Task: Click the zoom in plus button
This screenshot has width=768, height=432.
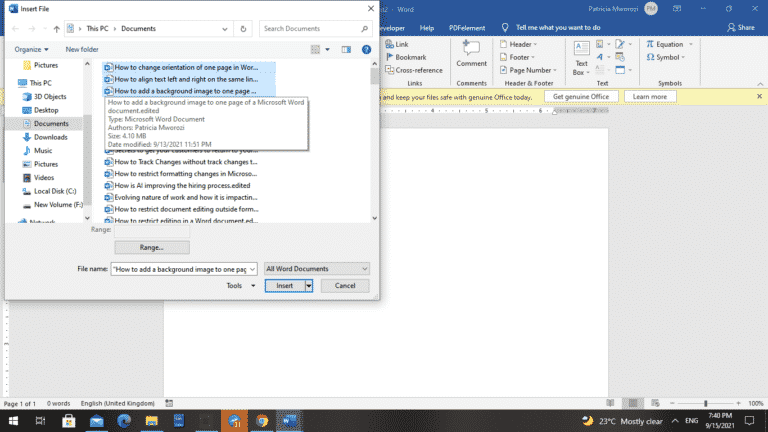Action: [x=738, y=403]
